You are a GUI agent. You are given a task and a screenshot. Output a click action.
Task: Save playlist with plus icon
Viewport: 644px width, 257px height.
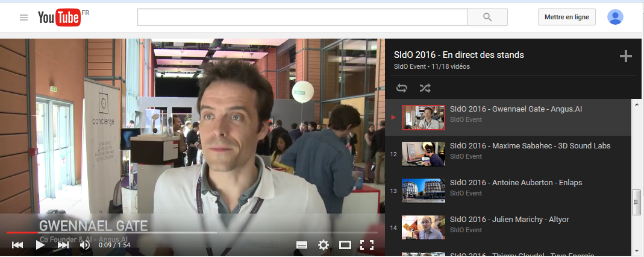click(x=626, y=57)
